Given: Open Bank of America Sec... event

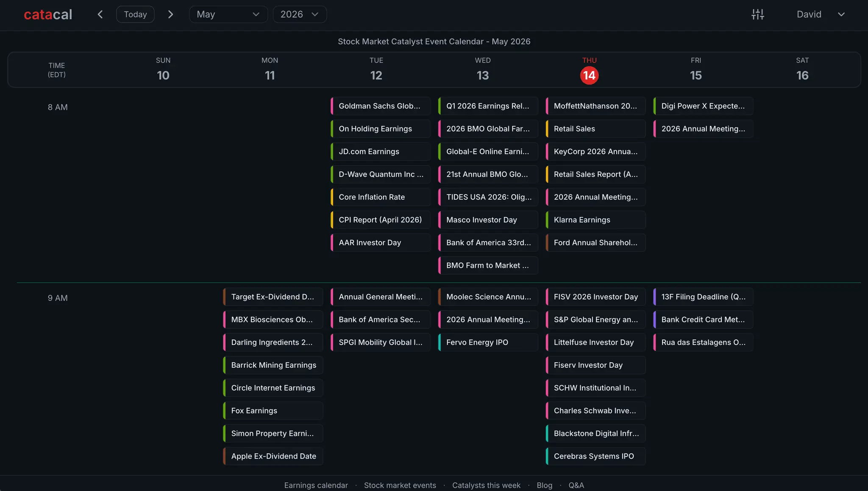Looking at the screenshot, I should [381, 319].
